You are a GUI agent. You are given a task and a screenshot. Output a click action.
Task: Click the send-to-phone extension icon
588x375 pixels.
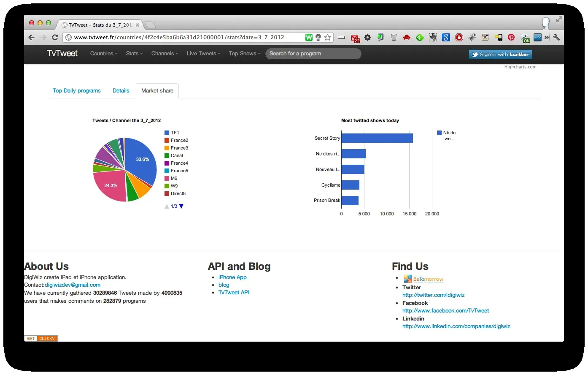[498, 37]
